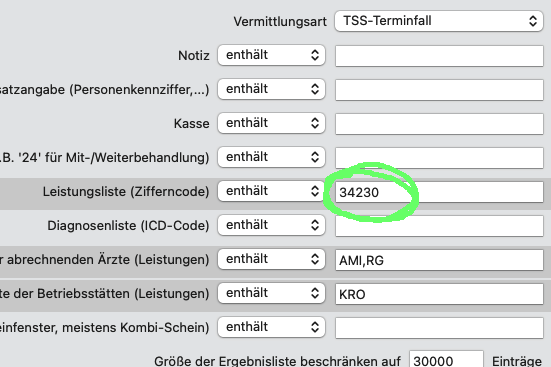Click the Notiz text field
The image size is (551, 367).
tap(439, 56)
